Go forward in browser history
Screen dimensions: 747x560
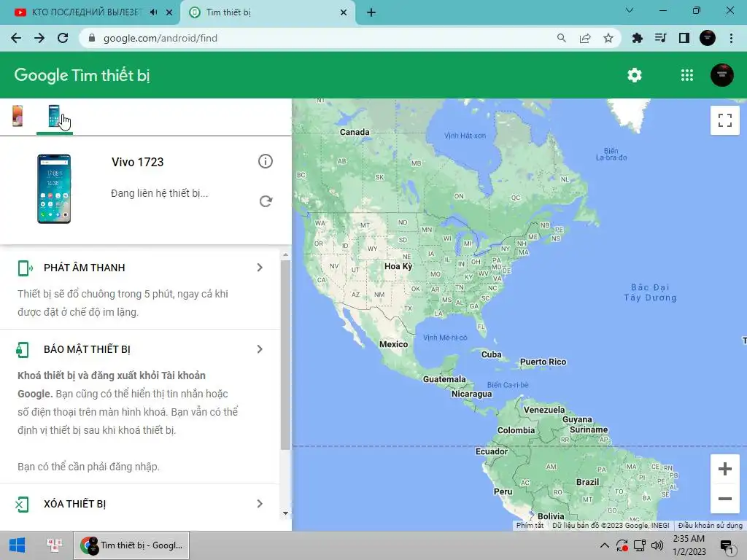pos(39,38)
